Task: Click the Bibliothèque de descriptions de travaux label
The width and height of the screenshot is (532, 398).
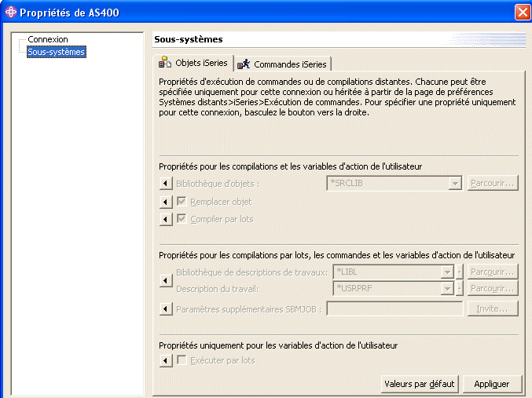Action: tap(251, 272)
